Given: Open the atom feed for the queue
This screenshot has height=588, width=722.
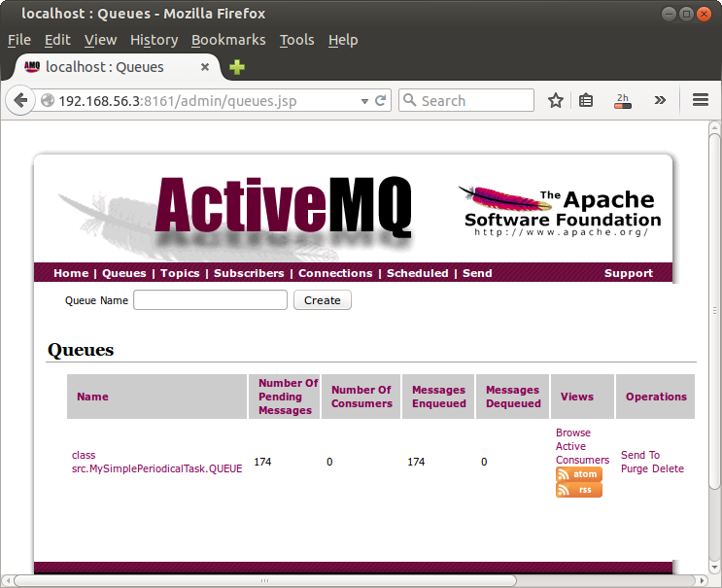Looking at the screenshot, I should coord(579,474).
